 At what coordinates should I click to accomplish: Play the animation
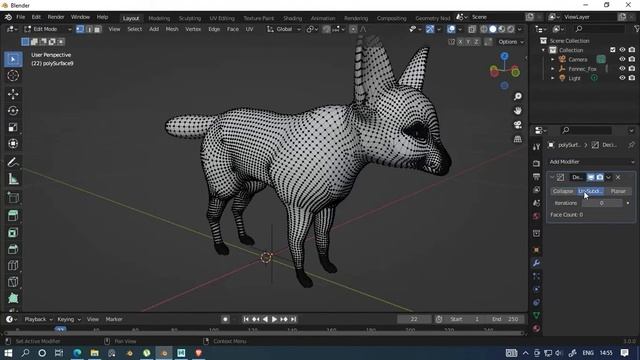pos(274,320)
